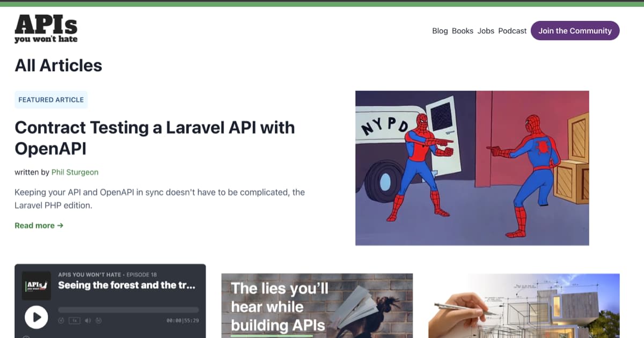Play the podcast episode
This screenshot has width=644, height=338.
(x=36, y=317)
